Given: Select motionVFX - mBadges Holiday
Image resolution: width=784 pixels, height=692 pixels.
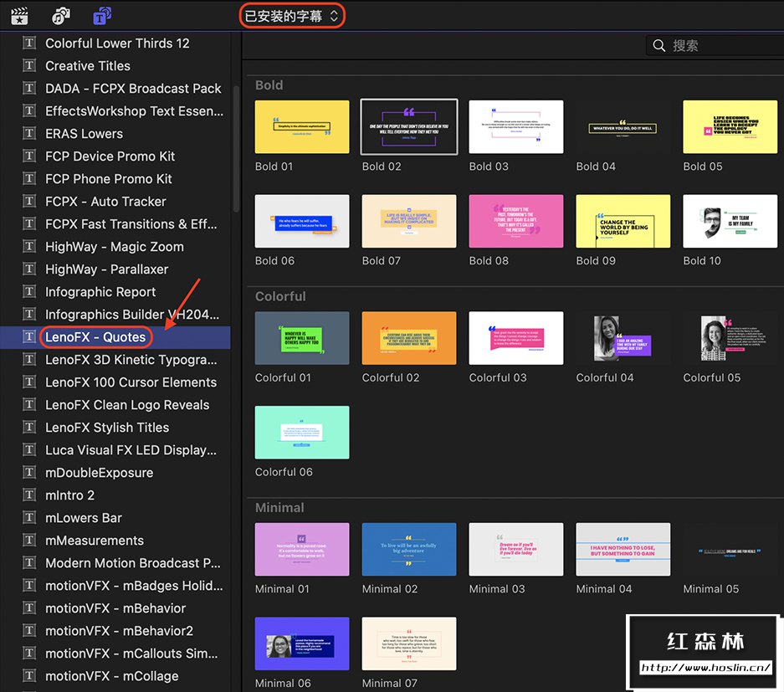Looking at the screenshot, I should [115, 586].
